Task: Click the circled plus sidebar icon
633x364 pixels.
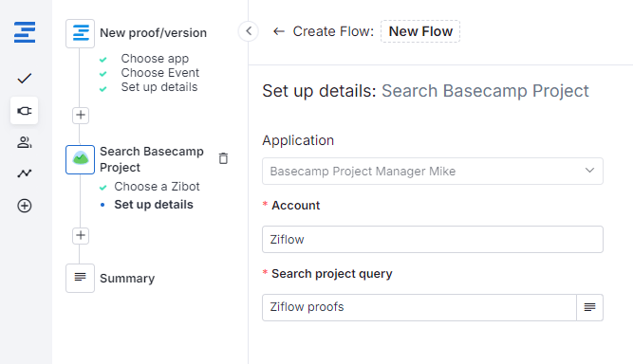Action: [x=25, y=206]
